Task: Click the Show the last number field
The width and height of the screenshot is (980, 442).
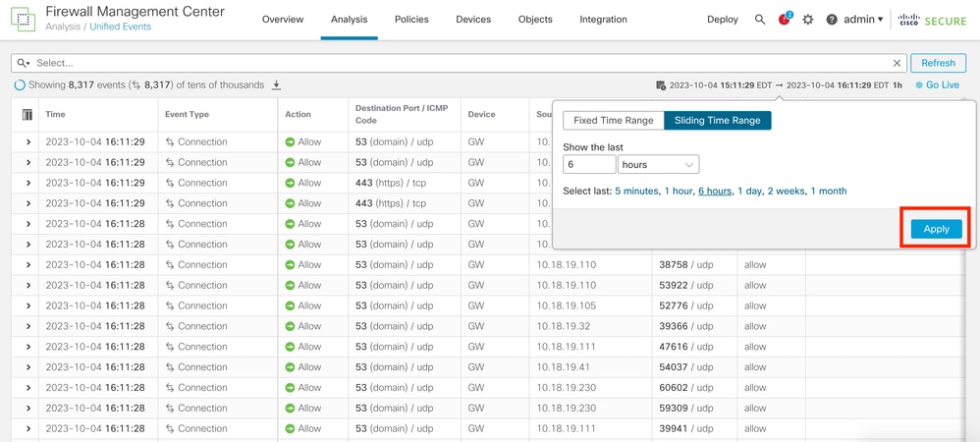Action: coord(589,164)
